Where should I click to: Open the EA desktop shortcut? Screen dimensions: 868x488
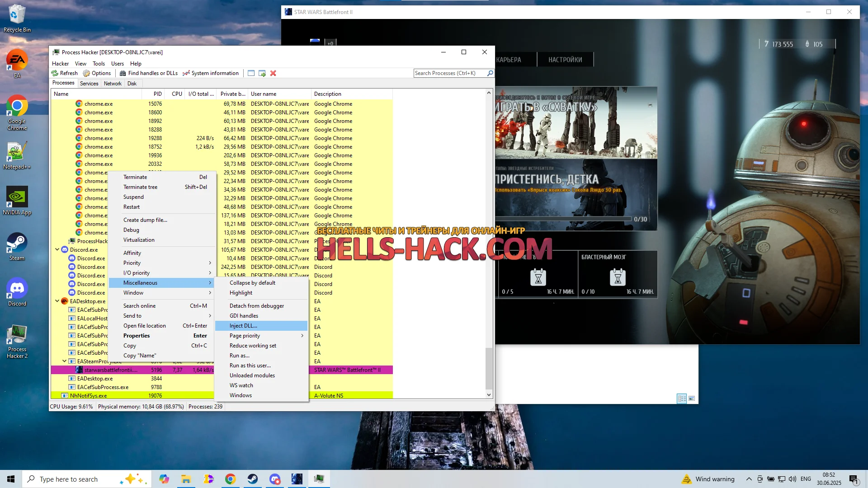(17, 64)
